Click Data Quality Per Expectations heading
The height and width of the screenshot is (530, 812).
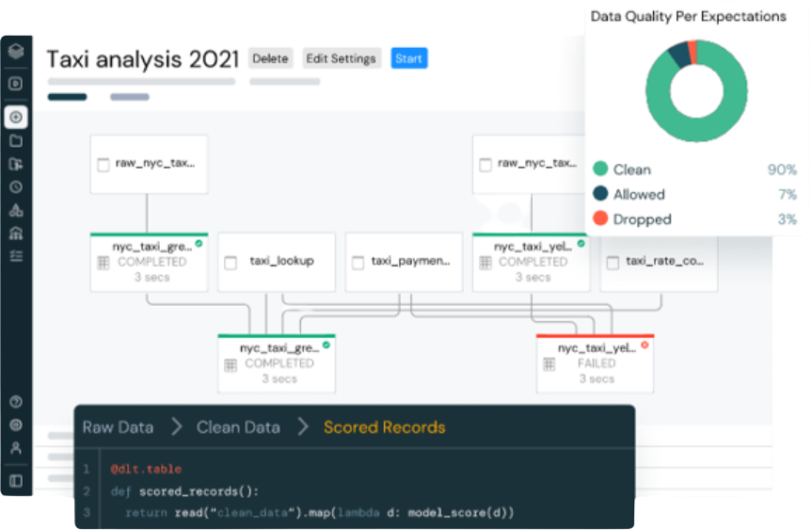(688, 17)
